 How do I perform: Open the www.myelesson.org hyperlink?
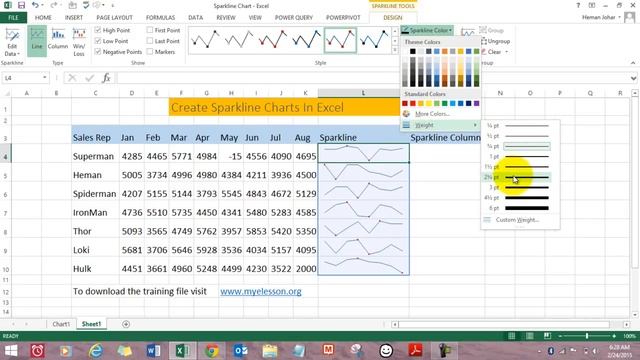coord(261,291)
